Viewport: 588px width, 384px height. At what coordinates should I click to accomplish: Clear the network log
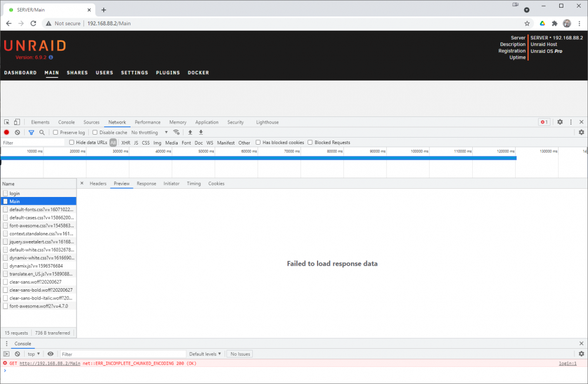pyautogui.click(x=17, y=132)
